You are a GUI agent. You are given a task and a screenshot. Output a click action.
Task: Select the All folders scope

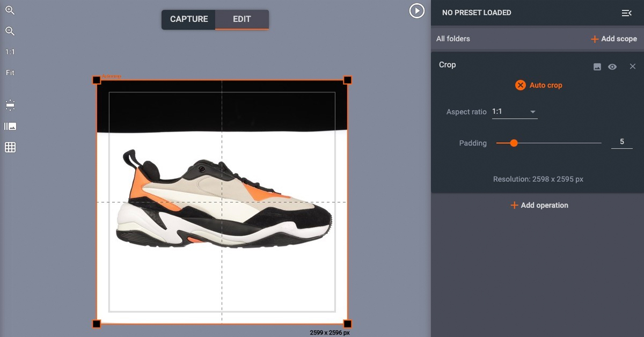[451, 39]
